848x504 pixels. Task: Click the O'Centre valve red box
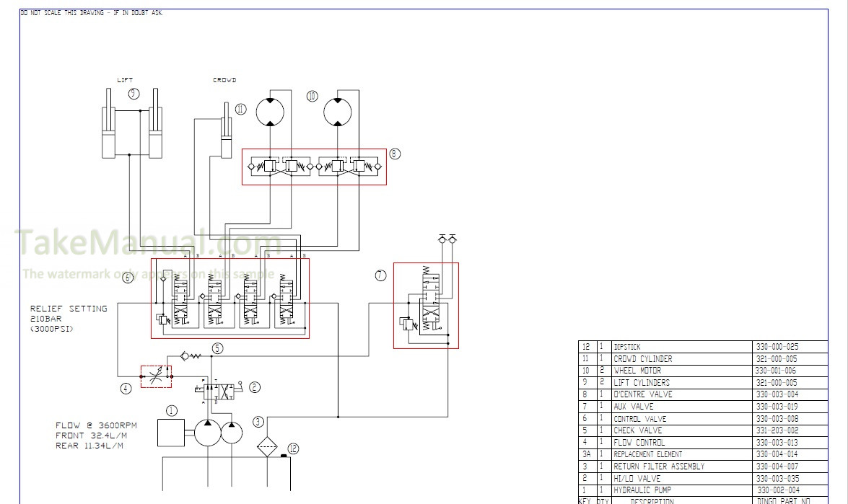[314, 167]
